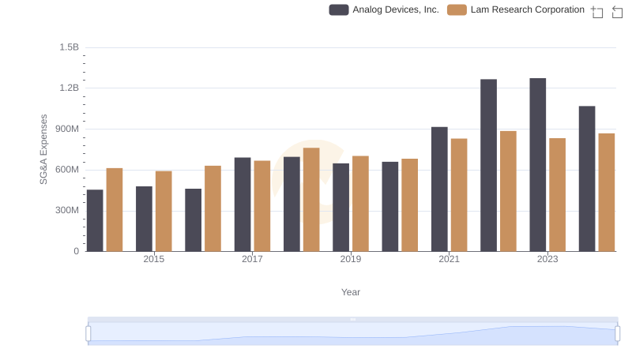Toggle Analog Devices, Inc. legend series

coord(384,9)
